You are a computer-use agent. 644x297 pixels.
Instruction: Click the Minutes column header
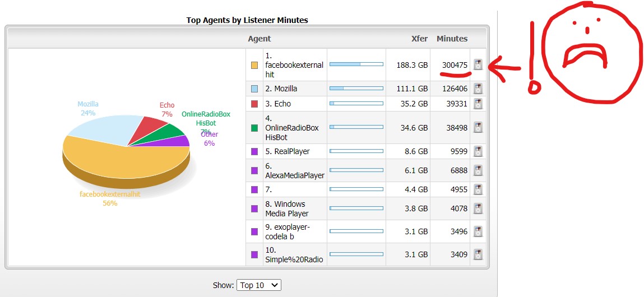pyautogui.click(x=452, y=39)
